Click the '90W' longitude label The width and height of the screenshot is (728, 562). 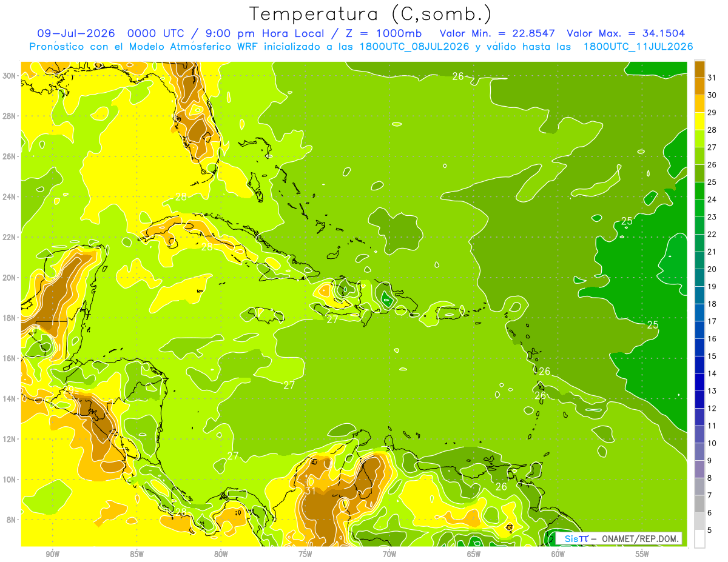pyautogui.click(x=52, y=554)
